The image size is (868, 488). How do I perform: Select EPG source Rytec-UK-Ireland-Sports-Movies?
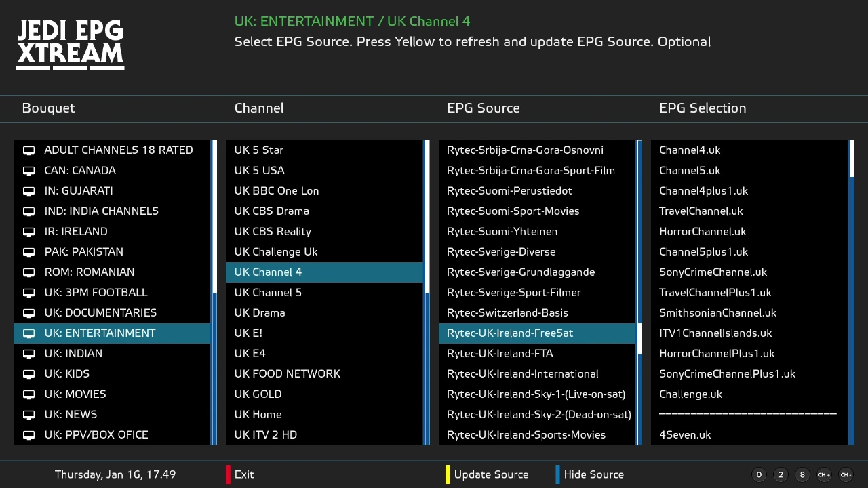(537, 435)
